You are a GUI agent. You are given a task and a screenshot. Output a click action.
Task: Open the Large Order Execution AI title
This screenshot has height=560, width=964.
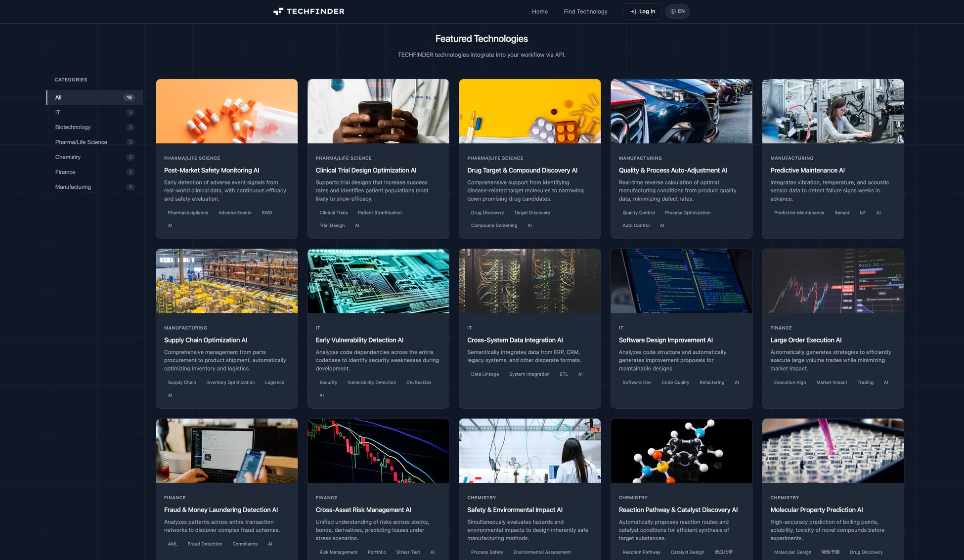(805, 340)
